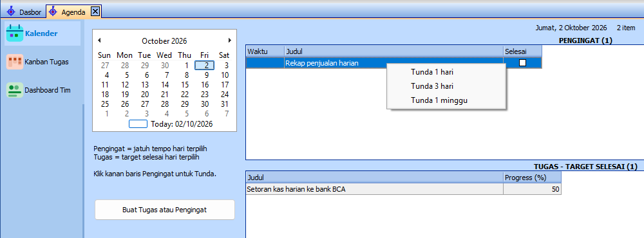Open the Kanban Tugas sidebar icon

pos(15,62)
